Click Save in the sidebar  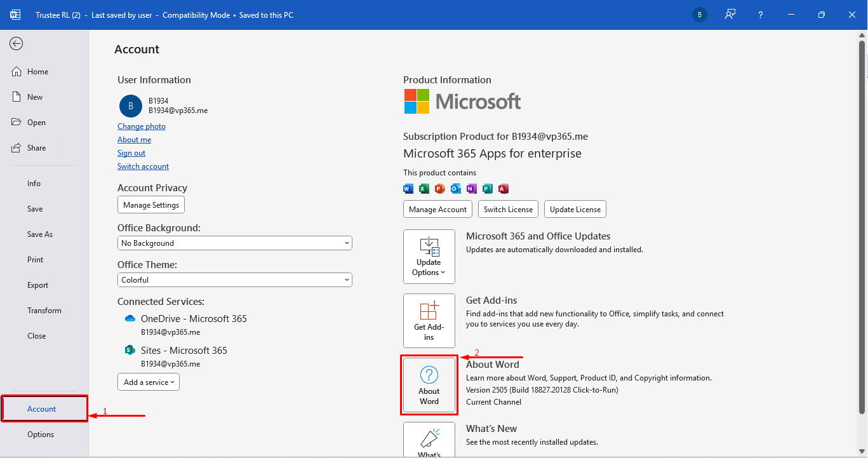pyautogui.click(x=44, y=209)
